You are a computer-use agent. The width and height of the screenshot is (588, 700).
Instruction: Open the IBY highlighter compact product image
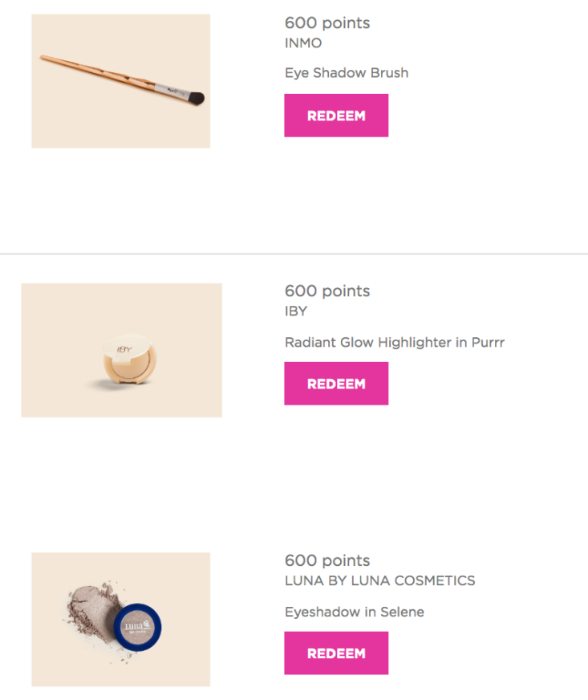pos(121,350)
